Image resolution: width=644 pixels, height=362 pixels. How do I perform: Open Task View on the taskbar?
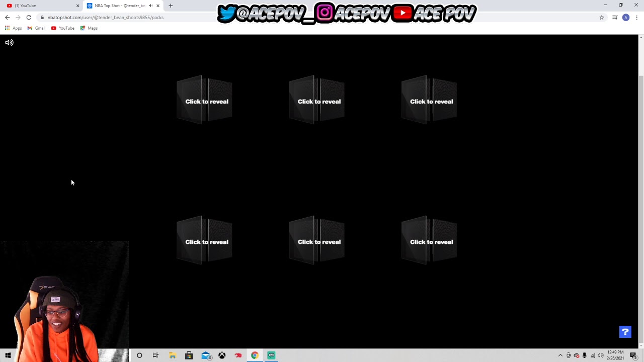(x=155, y=355)
